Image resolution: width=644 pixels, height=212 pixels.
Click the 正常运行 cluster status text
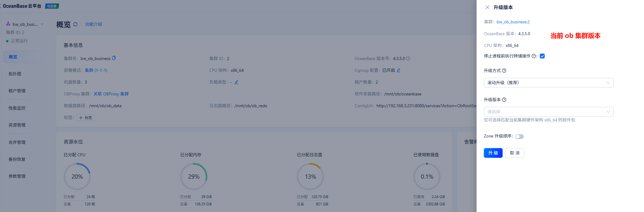[x=19, y=41]
